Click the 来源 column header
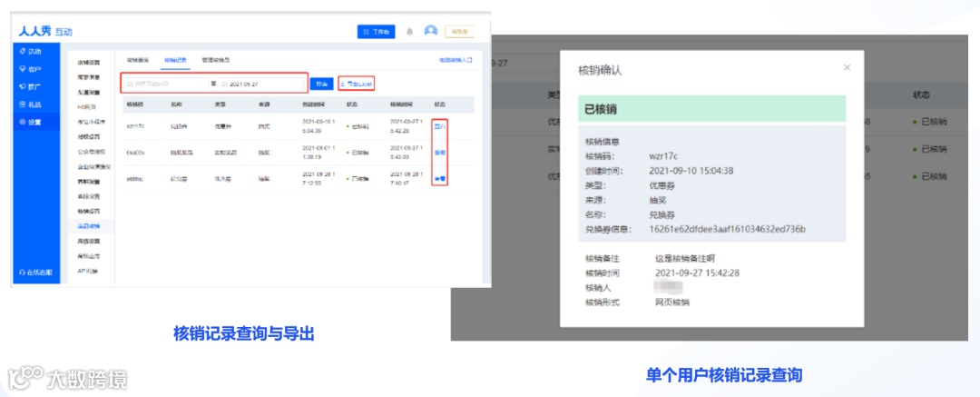The height and width of the screenshot is (397, 980). pos(264,104)
